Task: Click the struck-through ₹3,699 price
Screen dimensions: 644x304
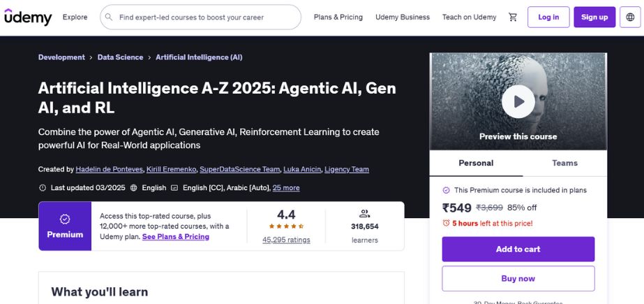Action: [489, 208]
